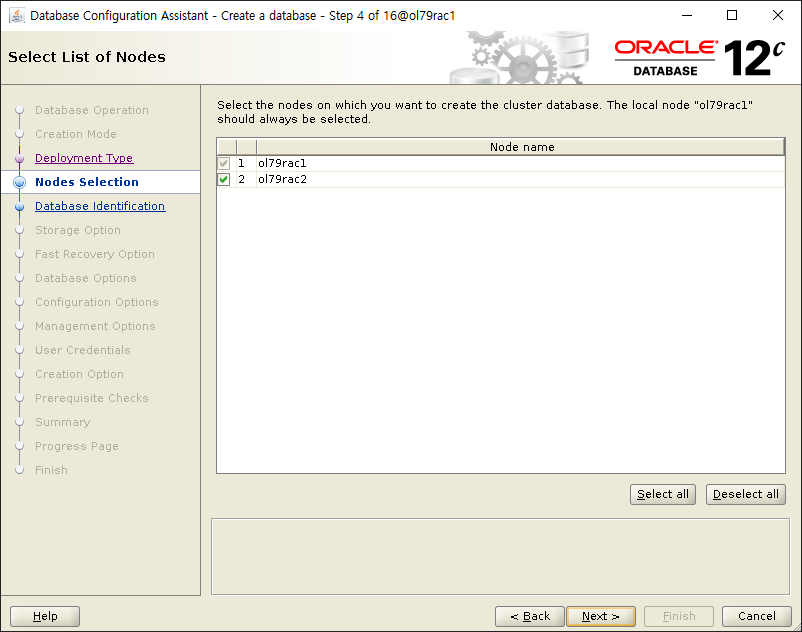Screen dimensions: 802x632
Task: Click the Configuration Options step label
Action: (97, 302)
